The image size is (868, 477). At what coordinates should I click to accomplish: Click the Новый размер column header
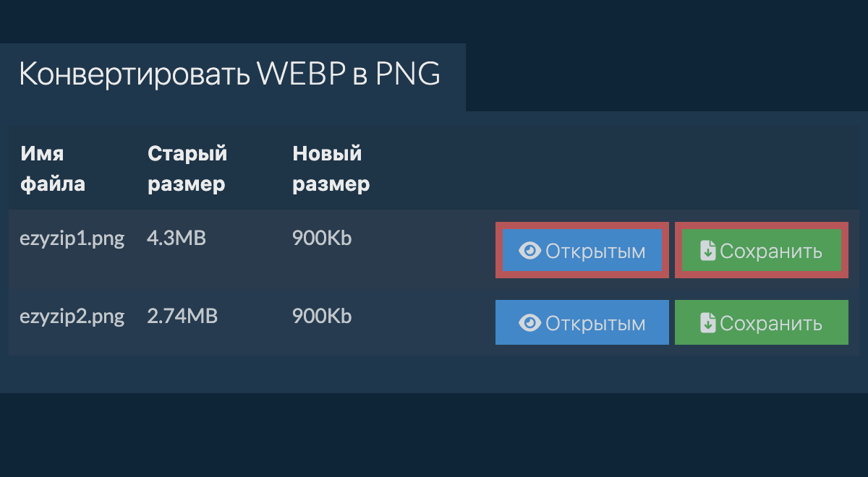331,168
